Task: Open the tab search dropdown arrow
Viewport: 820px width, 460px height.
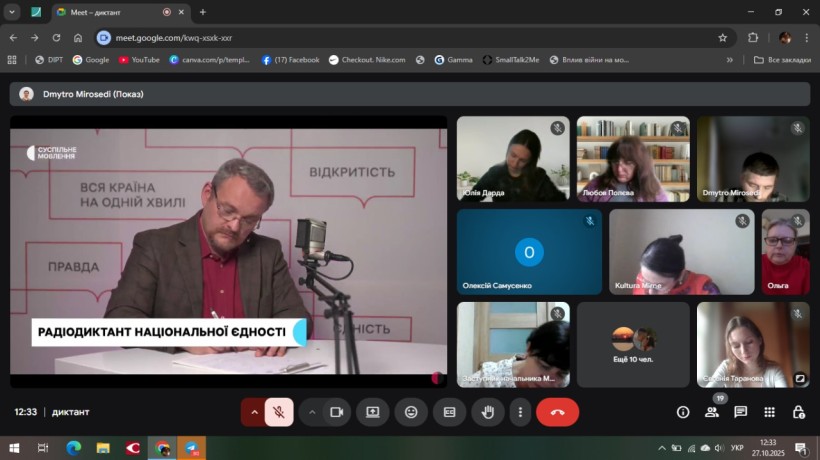Action: point(12,12)
